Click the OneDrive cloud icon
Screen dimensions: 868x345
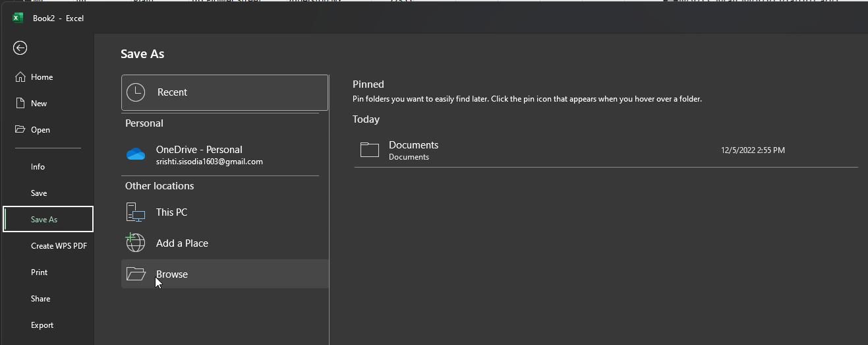click(x=136, y=154)
